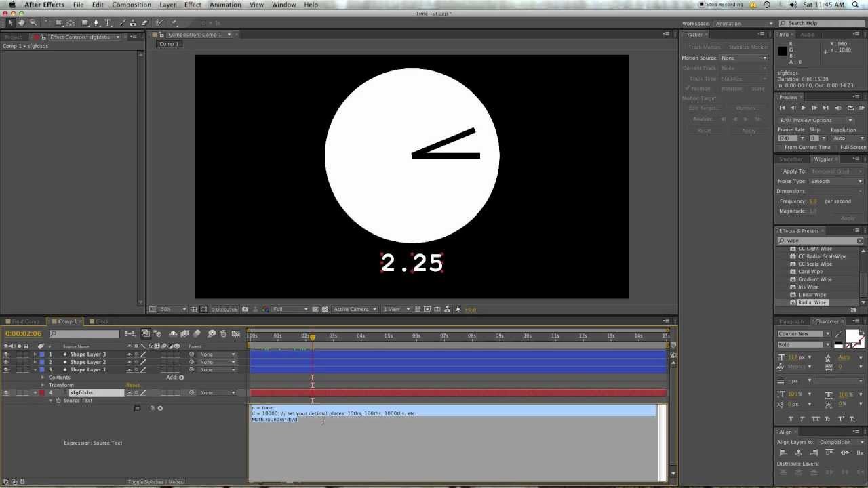Viewport: 868px width, 488px height.
Task: Expand Shape Layer 2 properties
Action: pos(35,362)
